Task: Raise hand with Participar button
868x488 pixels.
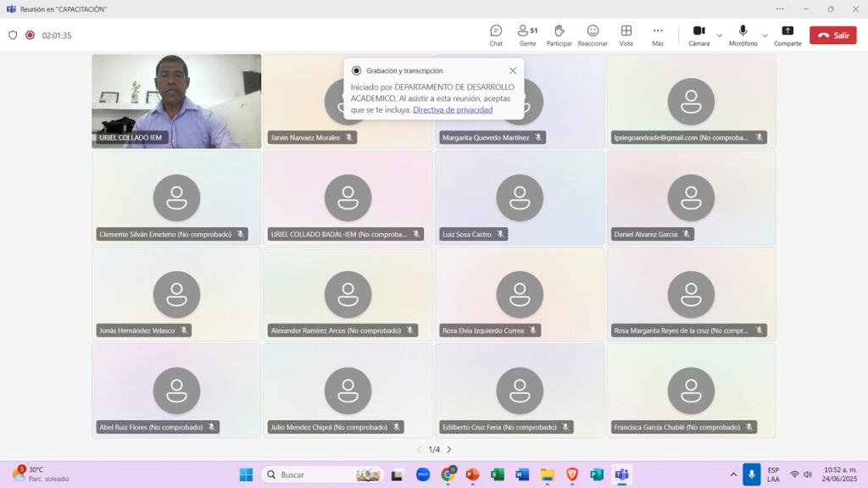Action: [559, 35]
